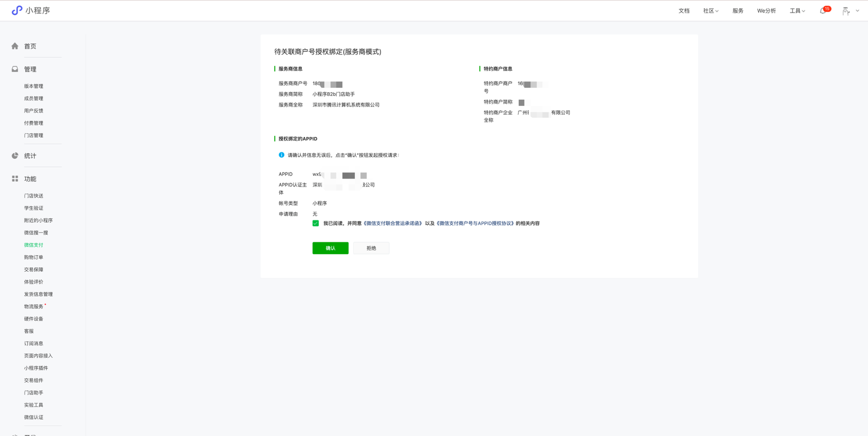Click the blue info icon before the confirmation hint

[282, 155]
